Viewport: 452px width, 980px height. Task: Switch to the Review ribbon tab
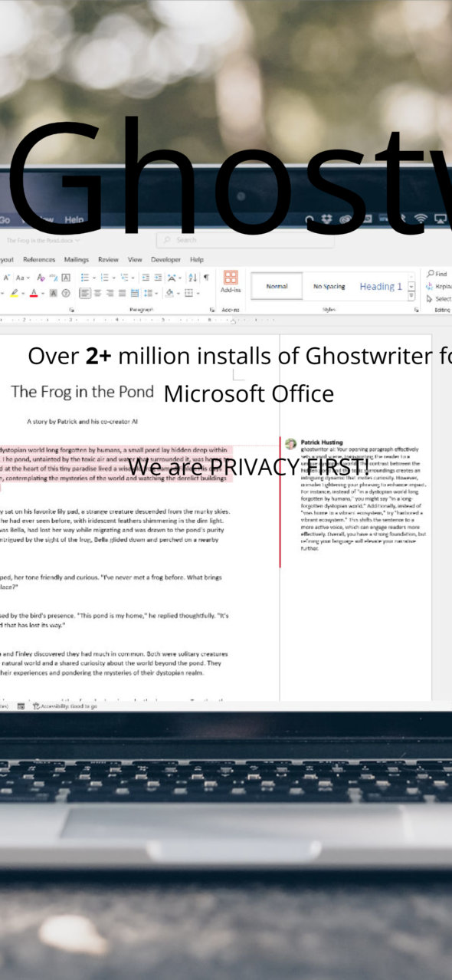click(108, 259)
